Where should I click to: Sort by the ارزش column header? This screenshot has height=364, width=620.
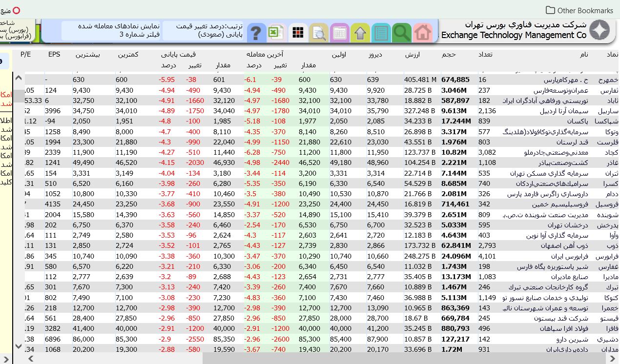[413, 55]
